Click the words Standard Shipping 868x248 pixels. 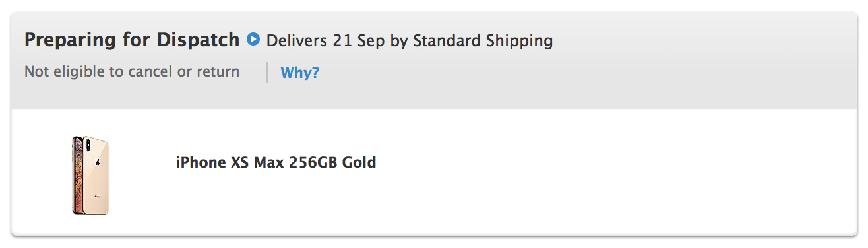point(483,41)
